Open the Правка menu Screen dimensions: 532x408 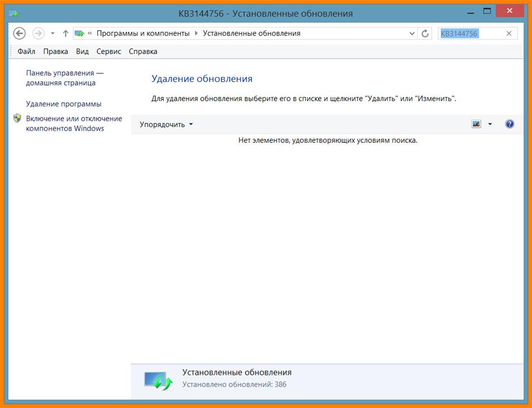[x=56, y=51]
